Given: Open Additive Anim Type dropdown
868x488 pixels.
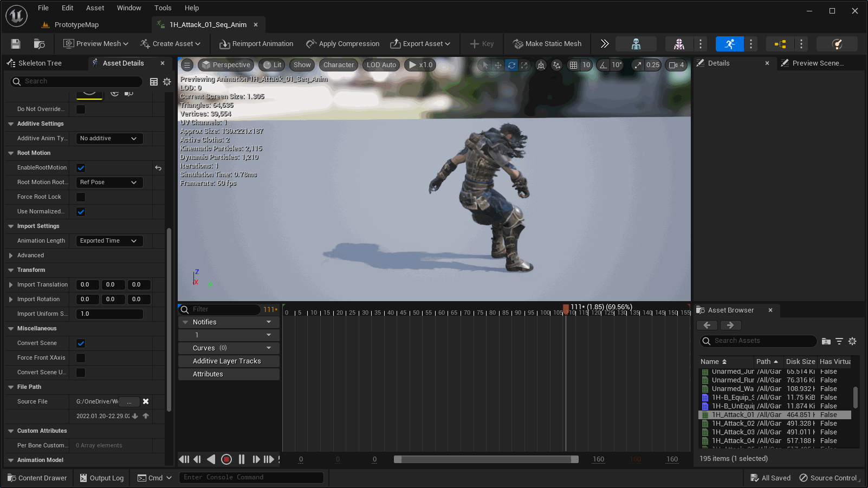Looking at the screenshot, I should coord(109,139).
